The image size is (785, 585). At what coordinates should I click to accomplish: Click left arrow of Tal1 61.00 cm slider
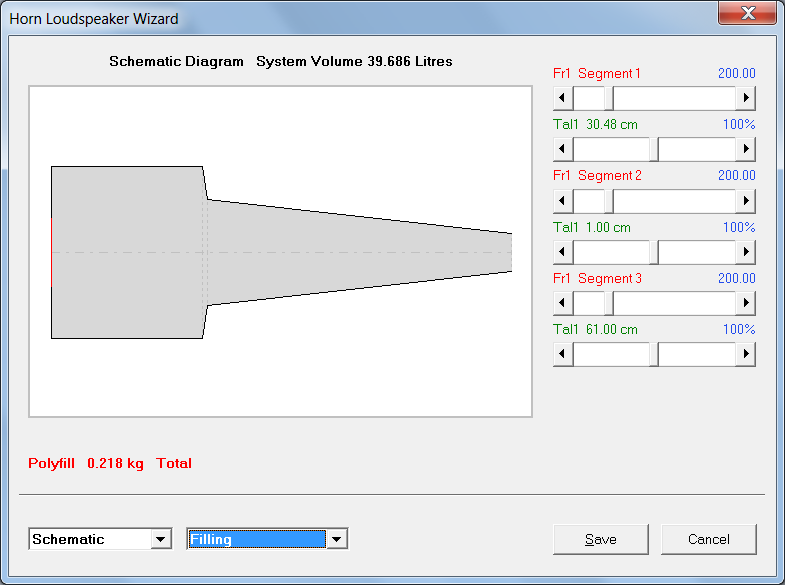[563, 354]
